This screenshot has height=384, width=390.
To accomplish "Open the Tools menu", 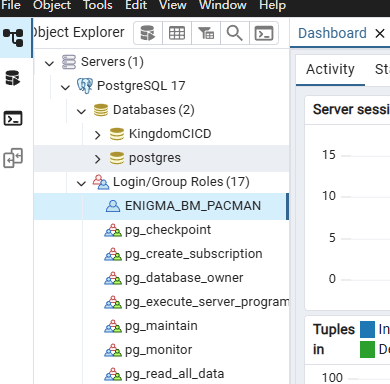I will coord(98,5).
